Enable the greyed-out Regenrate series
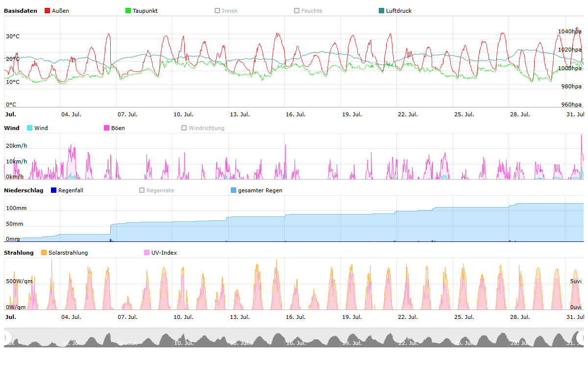 coord(156,190)
